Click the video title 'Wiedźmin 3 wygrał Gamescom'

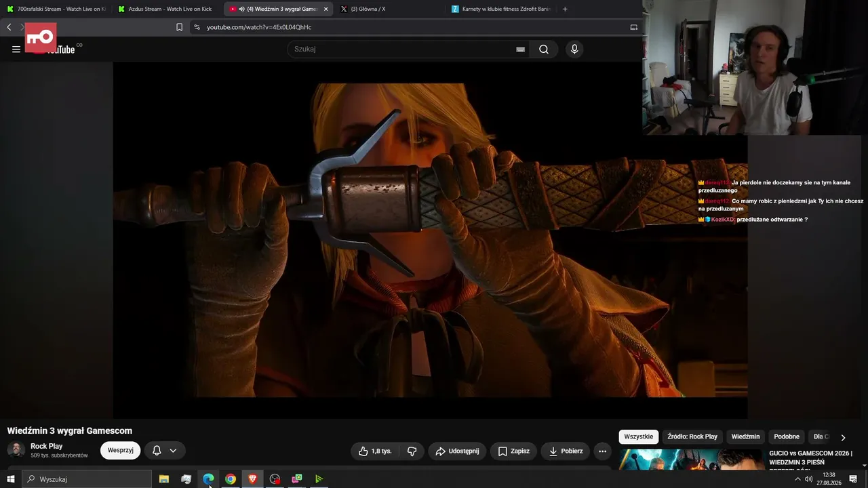[70, 431]
